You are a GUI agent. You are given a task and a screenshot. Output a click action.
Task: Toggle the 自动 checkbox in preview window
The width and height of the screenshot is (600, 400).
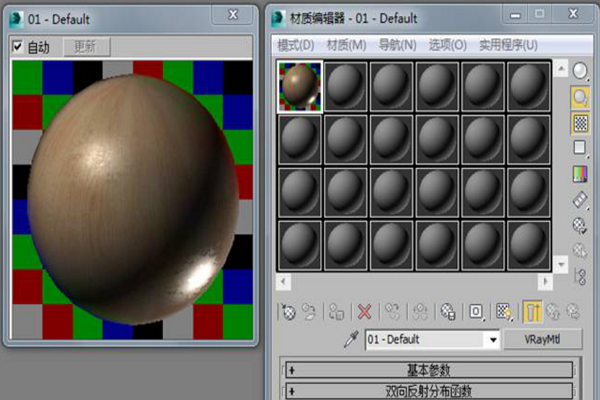click(x=17, y=47)
